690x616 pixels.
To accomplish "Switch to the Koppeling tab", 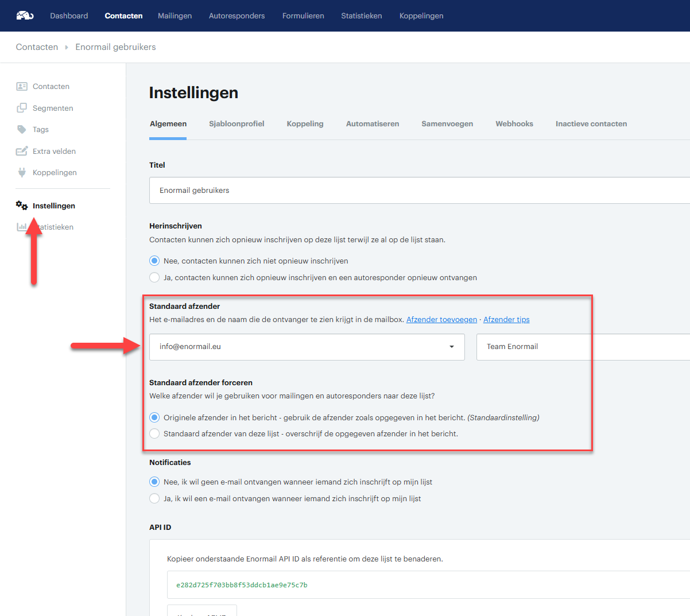I will [305, 123].
